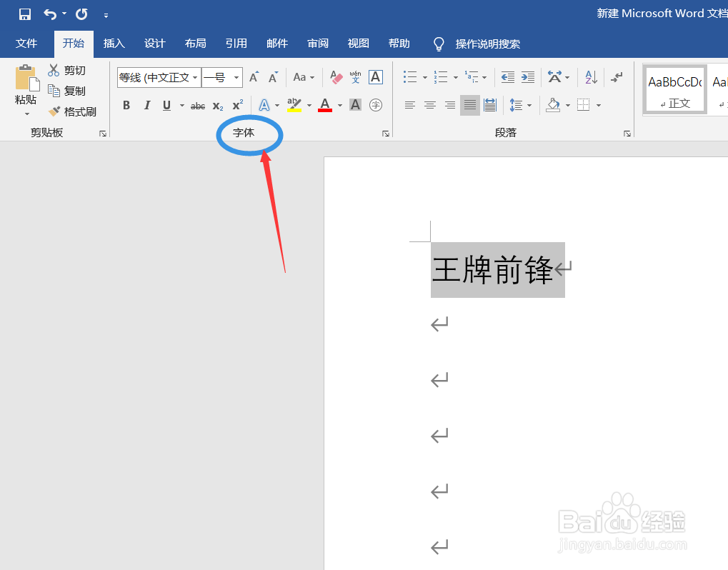Viewport: 728px width, 570px height.
Task: Toggle strikethrough abc formatting
Action: point(198,106)
